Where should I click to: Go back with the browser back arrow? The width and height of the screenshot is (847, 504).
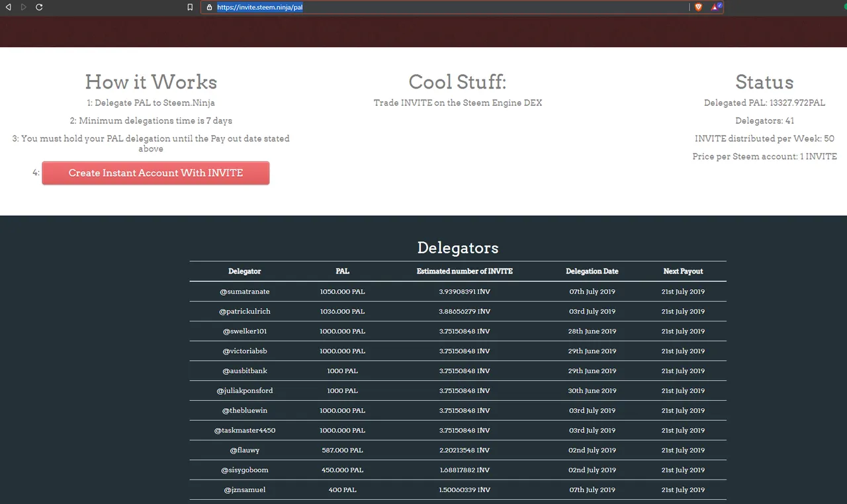[x=8, y=7]
